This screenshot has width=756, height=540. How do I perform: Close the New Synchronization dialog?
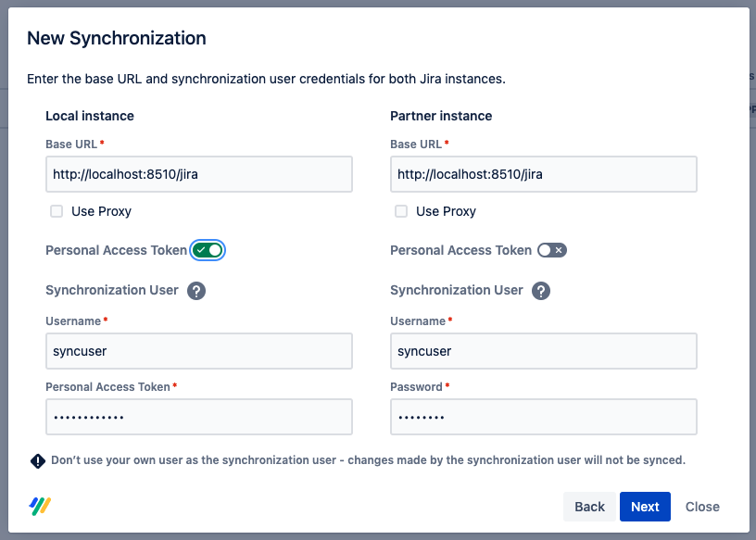[x=702, y=507]
